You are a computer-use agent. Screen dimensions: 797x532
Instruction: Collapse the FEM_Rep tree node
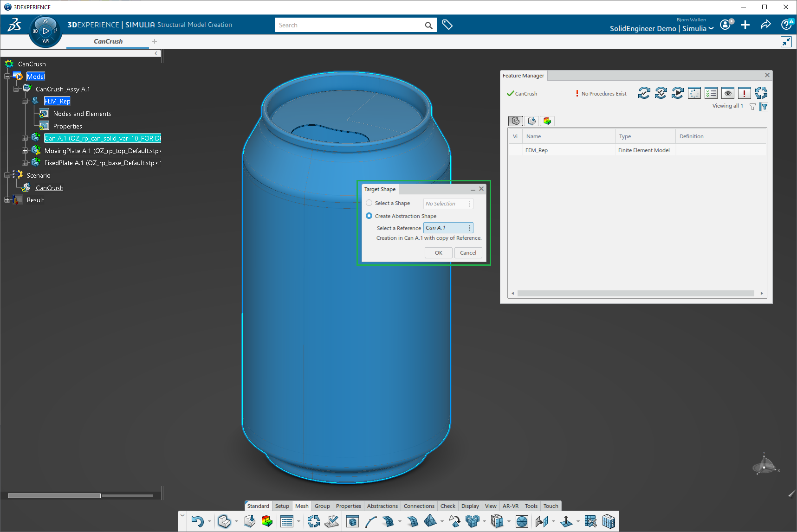[x=25, y=101]
